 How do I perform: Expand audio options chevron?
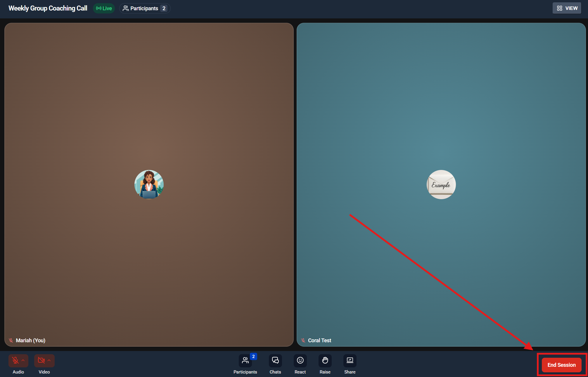23,360
